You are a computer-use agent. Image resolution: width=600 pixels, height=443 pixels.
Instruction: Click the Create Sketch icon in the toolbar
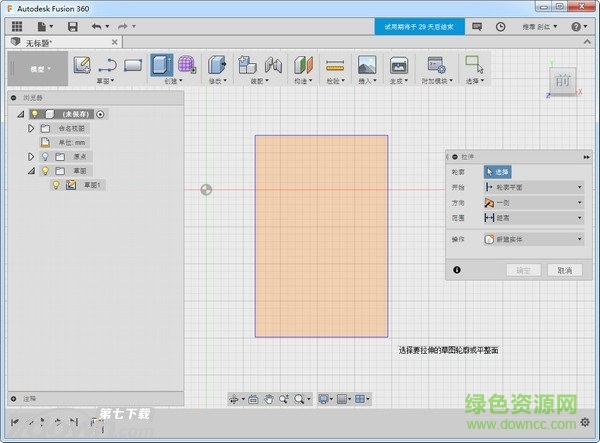(x=82, y=65)
